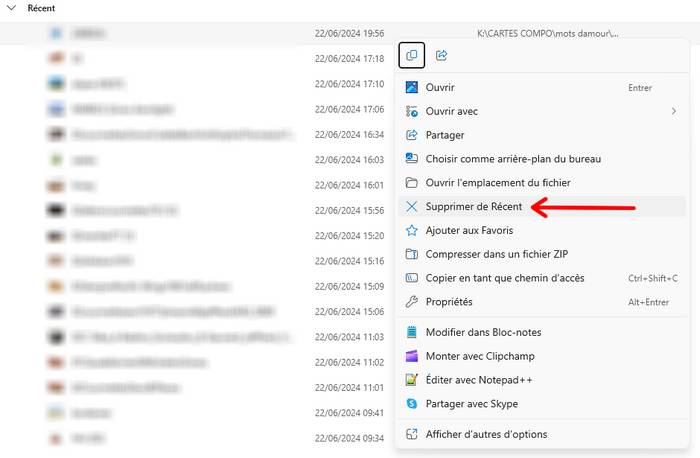Select the row dated 22/06/2024 15:20
This screenshot has width=700, height=458.
click(196, 236)
